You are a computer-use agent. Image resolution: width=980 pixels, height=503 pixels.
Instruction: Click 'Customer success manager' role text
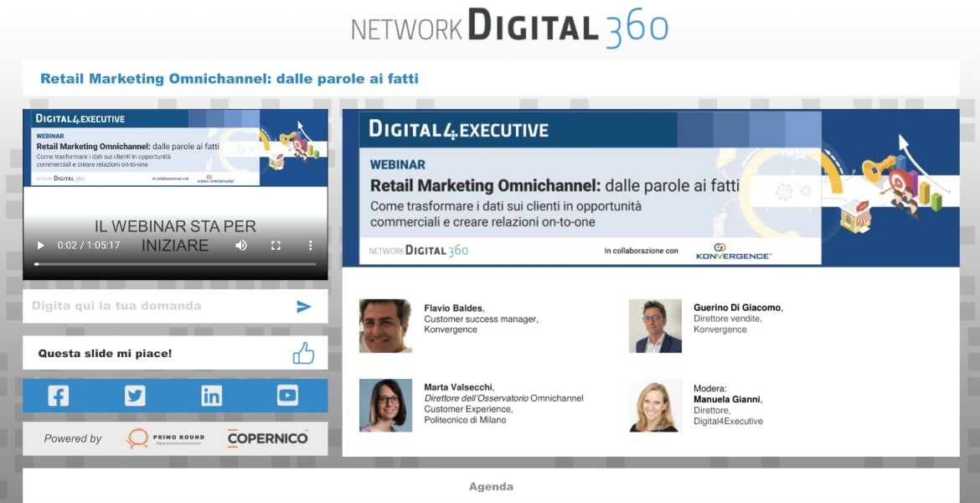click(481, 319)
